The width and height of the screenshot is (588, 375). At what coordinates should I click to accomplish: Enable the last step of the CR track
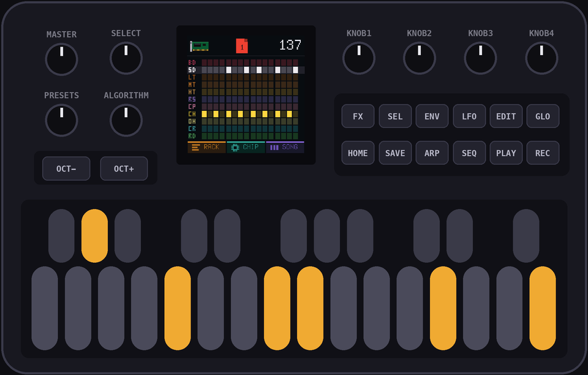pos(295,129)
